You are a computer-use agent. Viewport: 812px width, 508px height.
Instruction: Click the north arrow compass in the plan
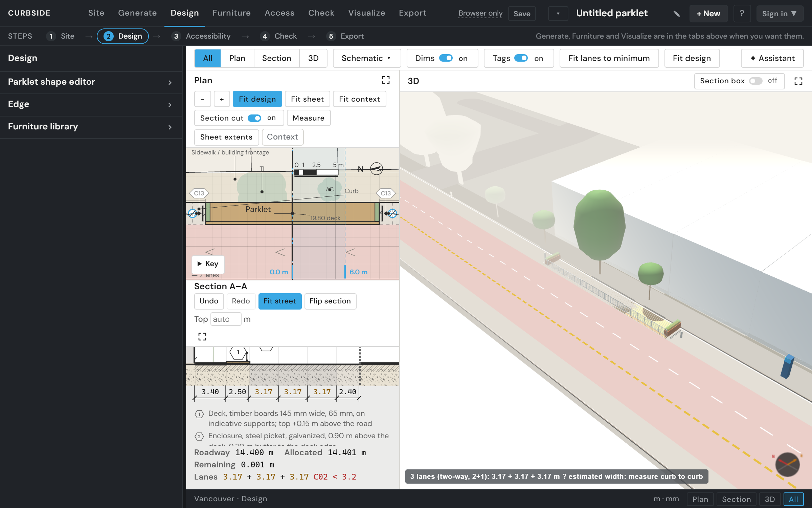coord(376,168)
